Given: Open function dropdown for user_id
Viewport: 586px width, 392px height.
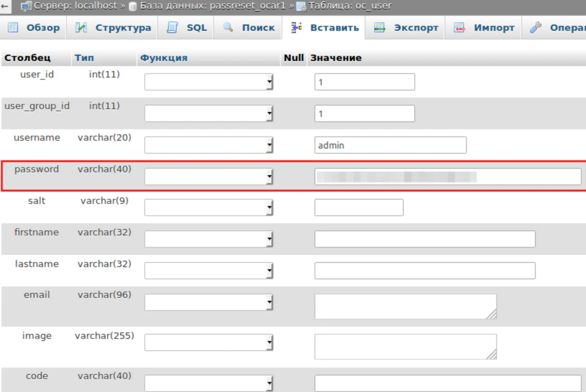Looking at the screenshot, I should (209, 82).
